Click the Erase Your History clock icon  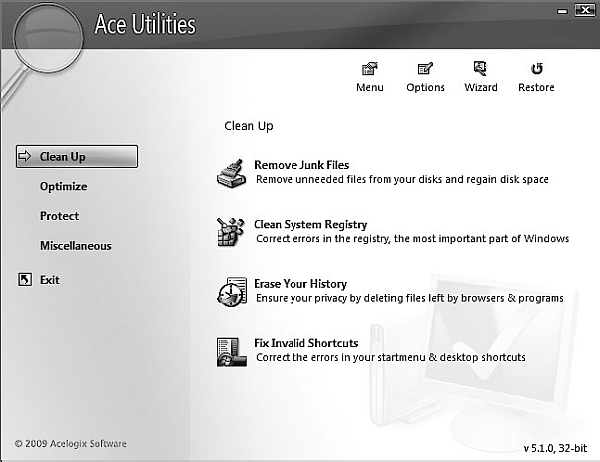(x=232, y=292)
